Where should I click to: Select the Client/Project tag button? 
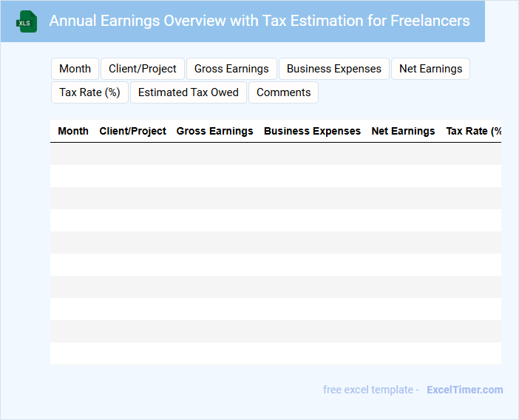point(143,69)
